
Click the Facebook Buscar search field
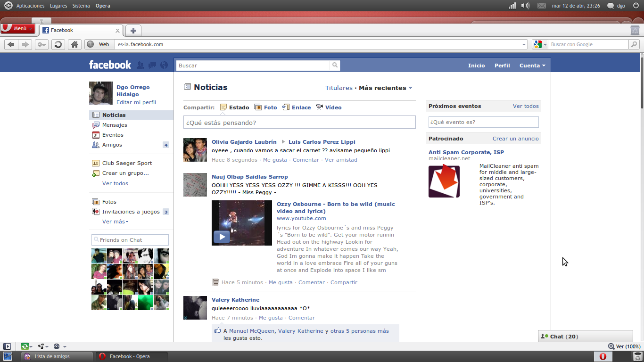tap(253, 66)
